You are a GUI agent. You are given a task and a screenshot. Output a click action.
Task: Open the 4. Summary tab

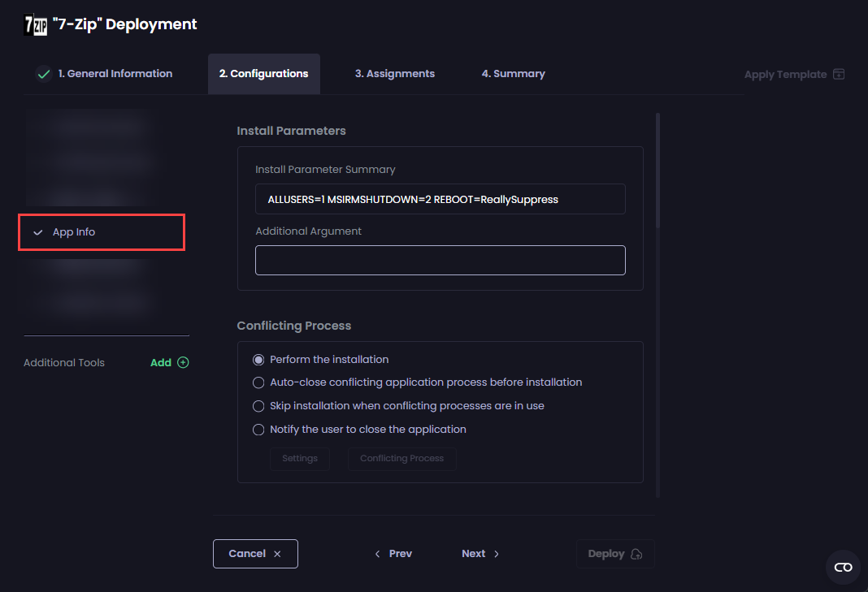coord(513,74)
